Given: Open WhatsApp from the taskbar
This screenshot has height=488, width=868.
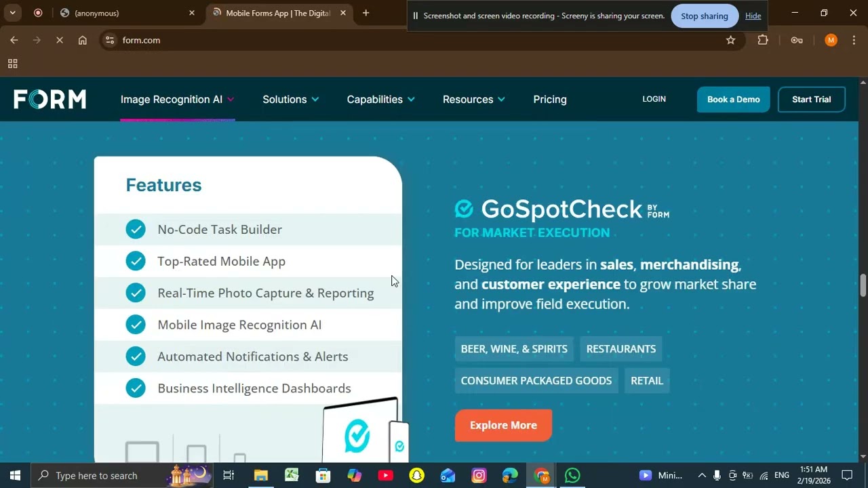Looking at the screenshot, I should 572,475.
